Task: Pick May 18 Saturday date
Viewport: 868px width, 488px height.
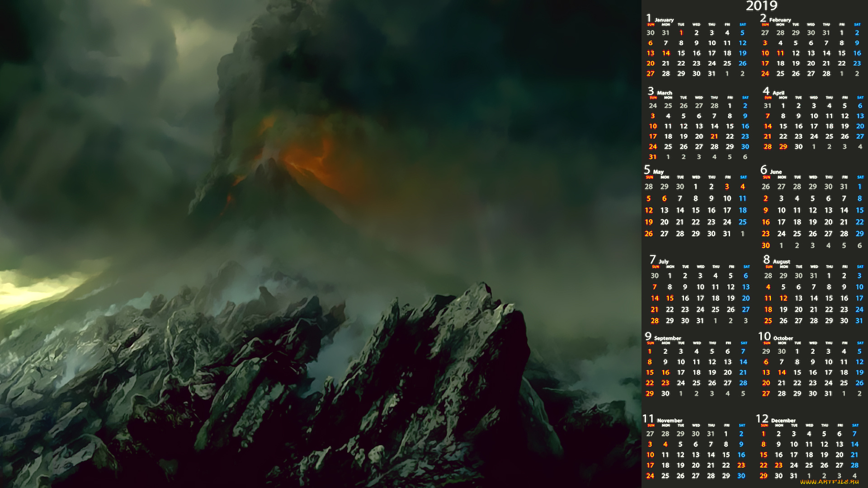Action: click(x=743, y=211)
